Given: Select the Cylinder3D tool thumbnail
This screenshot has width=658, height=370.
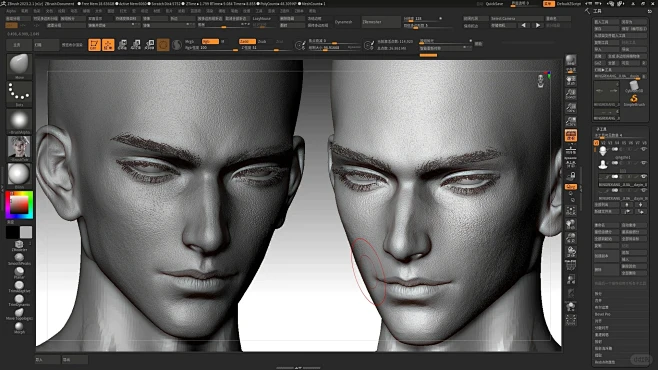Looking at the screenshot, I should pos(634,86).
